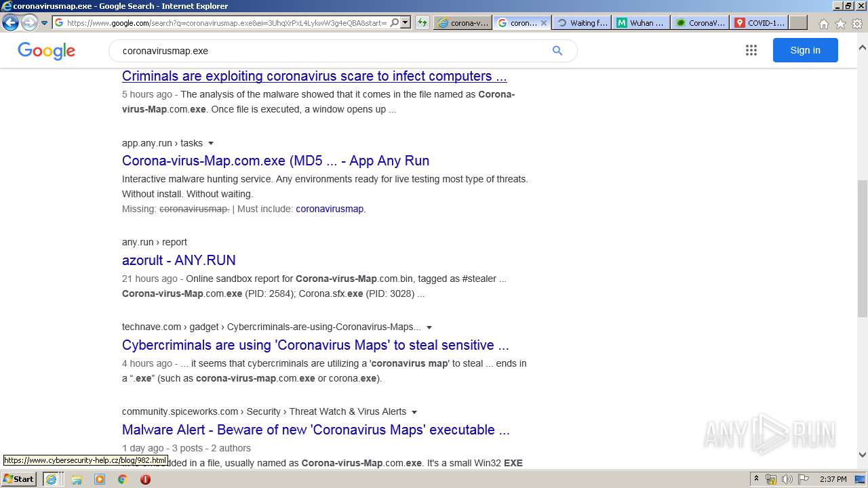Open the Windows Start menu
Viewport: 868px width, 488px height.
(x=18, y=479)
